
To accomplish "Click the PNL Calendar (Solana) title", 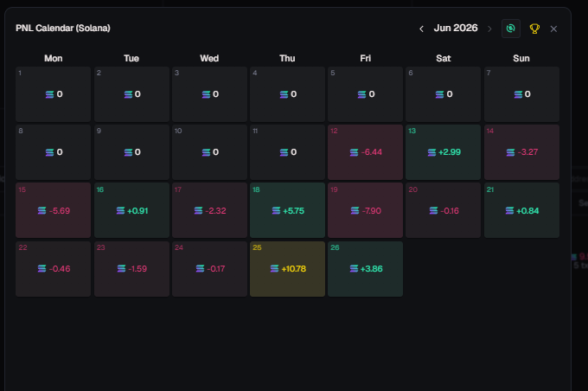I will 63,29.
